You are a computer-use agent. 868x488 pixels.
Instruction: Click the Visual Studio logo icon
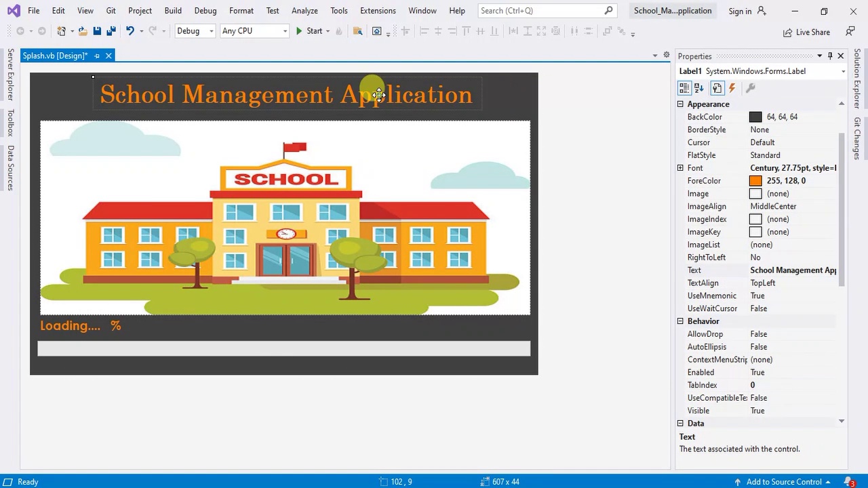point(14,11)
